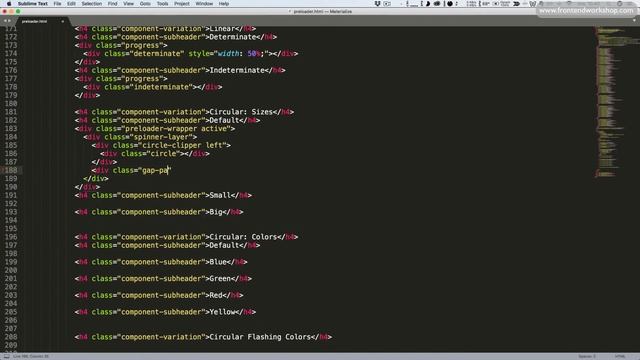Open the Window menu
The image size is (640, 360).
[x=204, y=4]
